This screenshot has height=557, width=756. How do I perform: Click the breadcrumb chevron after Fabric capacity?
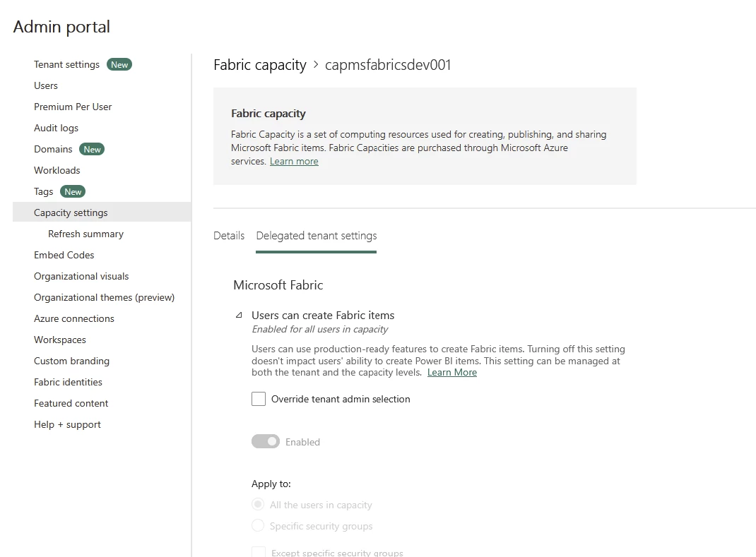(x=316, y=65)
